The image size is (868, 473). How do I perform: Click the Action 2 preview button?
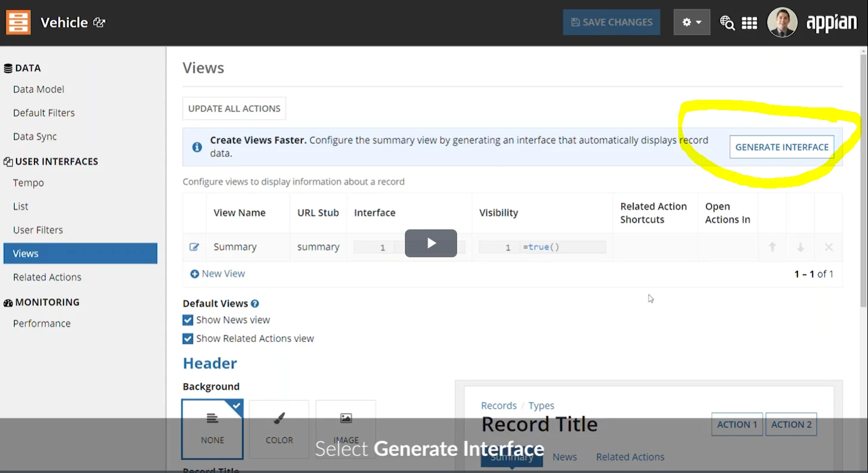coord(791,424)
